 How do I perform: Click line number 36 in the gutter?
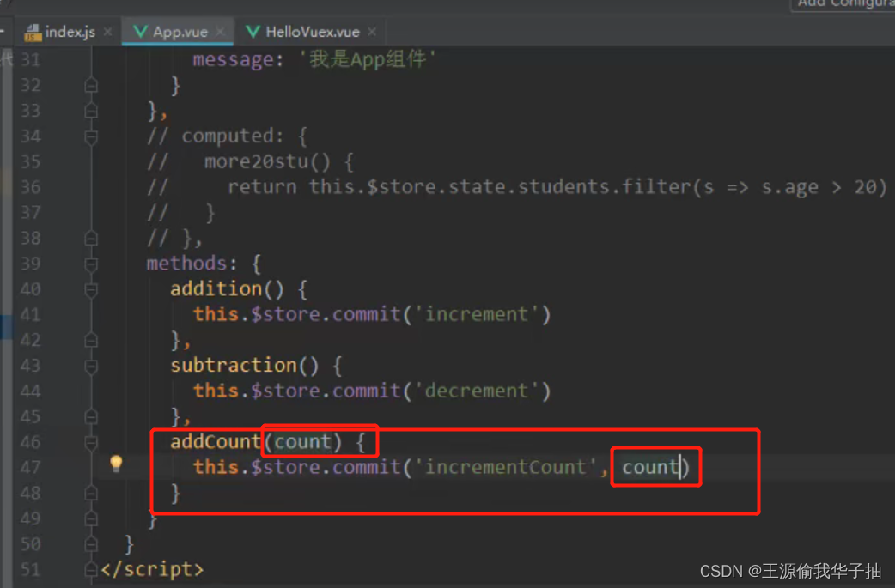coord(31,187)
